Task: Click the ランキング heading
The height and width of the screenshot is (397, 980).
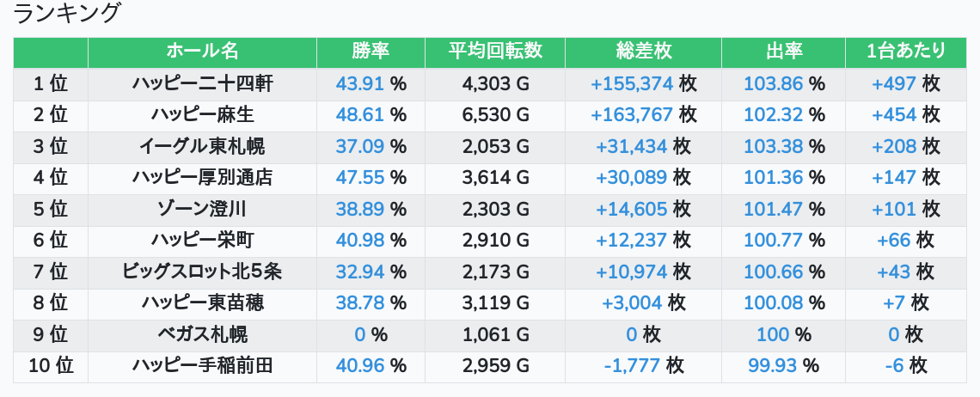Action: (69, 14)
